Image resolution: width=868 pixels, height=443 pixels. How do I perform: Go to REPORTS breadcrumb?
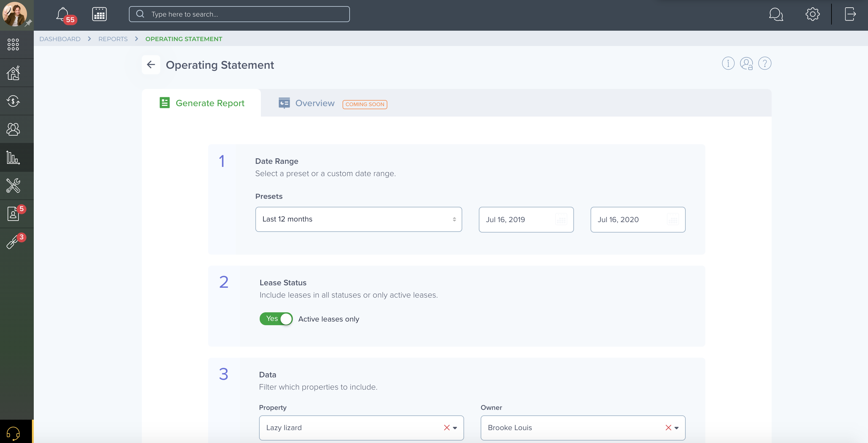point(113,39)
